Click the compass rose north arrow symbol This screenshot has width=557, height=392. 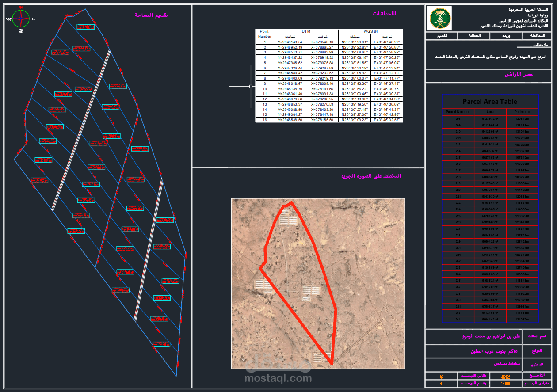20,19
